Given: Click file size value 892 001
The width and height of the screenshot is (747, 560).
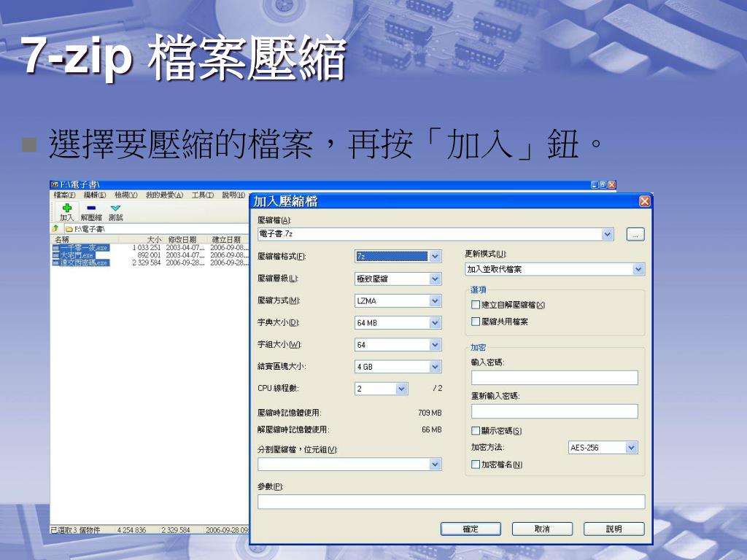Looking at the screenshot, I should coord(149,255).
